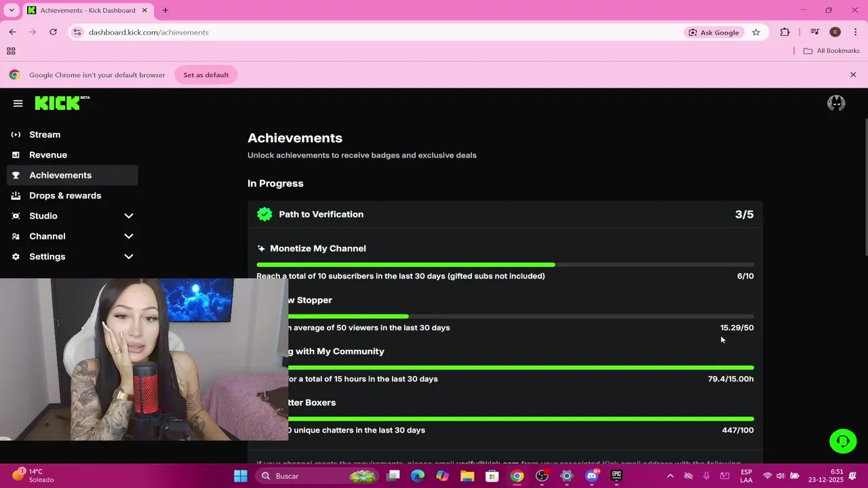Click the Monetize My Channel progress bar
Viewport: 868px width, 488px height.
coord(505,265)
